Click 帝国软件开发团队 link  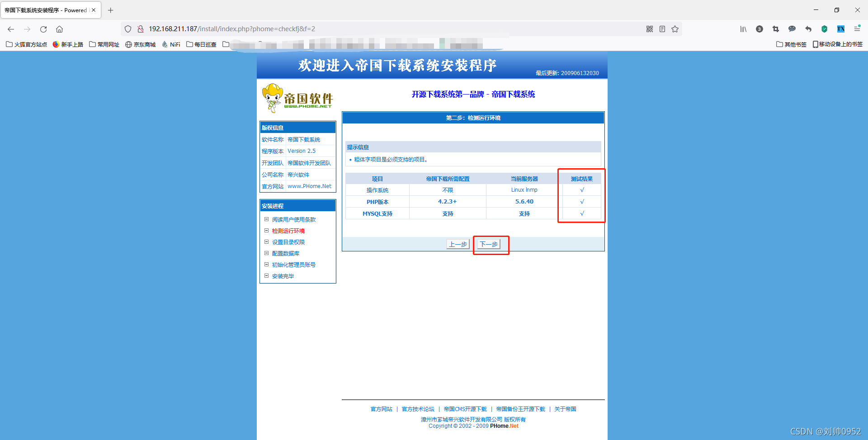[309, 163]
